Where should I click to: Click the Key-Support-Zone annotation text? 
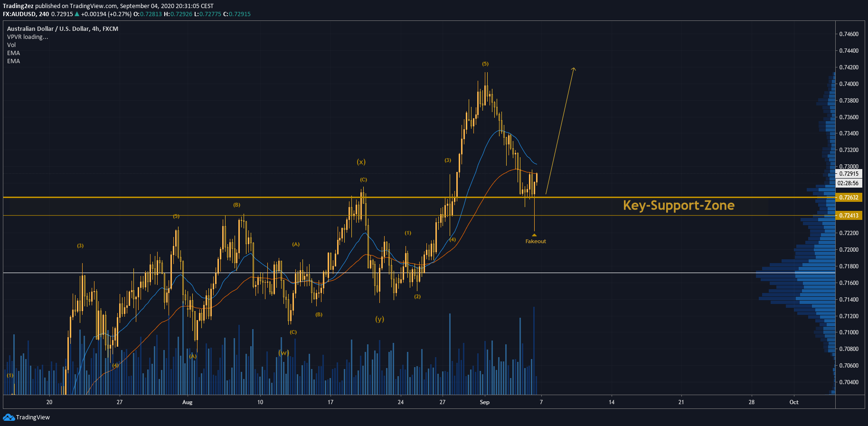click(679, 205)
